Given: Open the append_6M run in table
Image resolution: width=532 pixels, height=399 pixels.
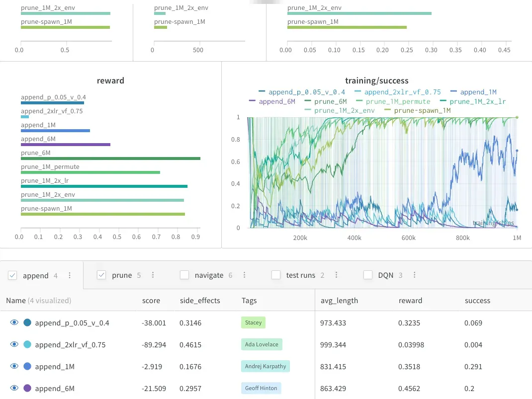Looking at the screenshot, I should (x=55, y=389).
